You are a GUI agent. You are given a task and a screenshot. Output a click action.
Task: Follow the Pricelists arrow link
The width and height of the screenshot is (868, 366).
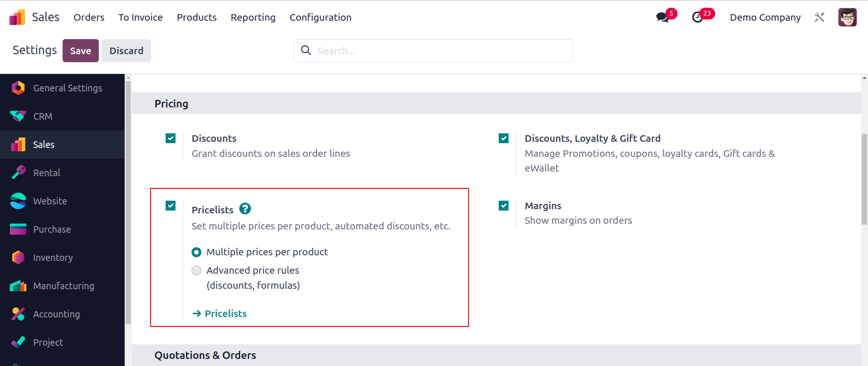point(219,314)
